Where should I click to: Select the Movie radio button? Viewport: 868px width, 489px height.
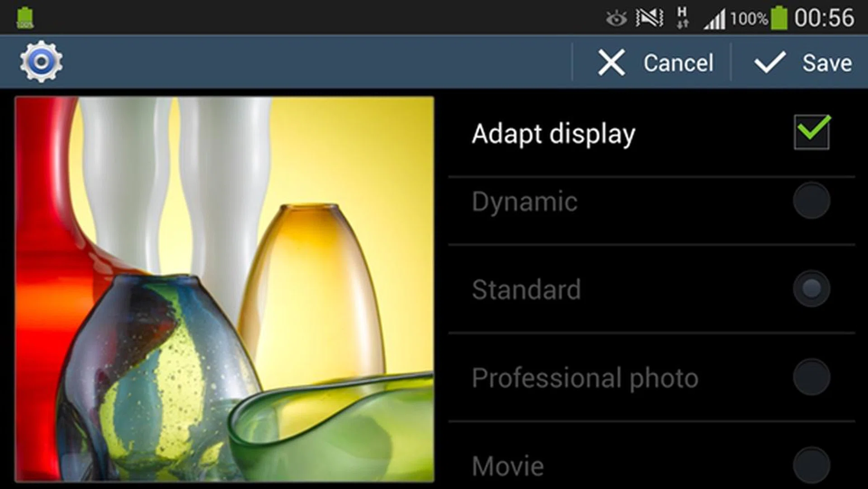coord(811,465)
